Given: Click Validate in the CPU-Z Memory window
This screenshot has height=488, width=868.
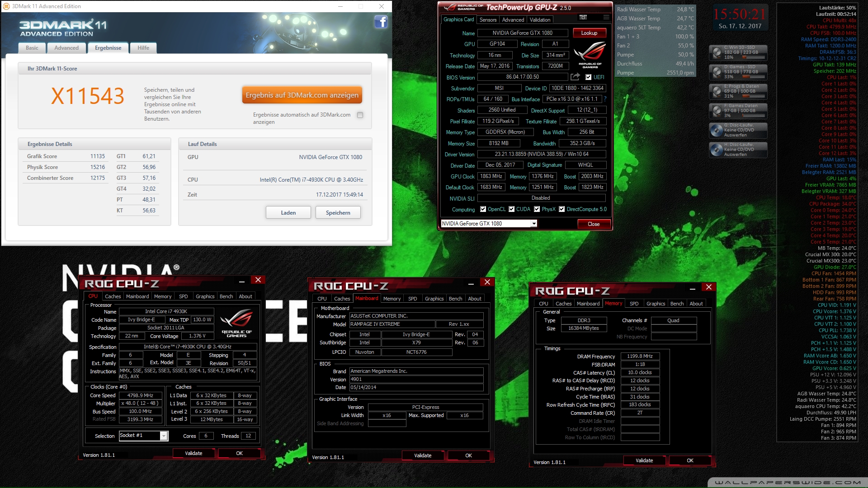Looking at the screenshot, I should (644, 460).
